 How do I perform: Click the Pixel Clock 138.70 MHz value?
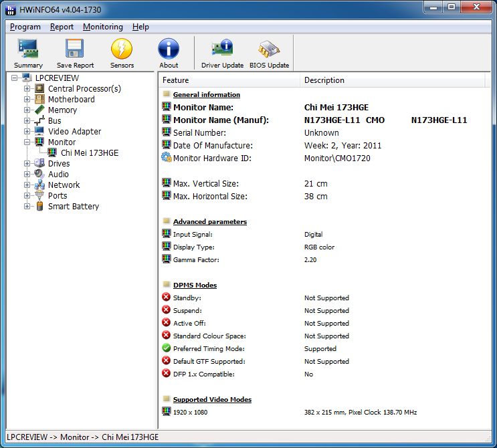(383, 412)
